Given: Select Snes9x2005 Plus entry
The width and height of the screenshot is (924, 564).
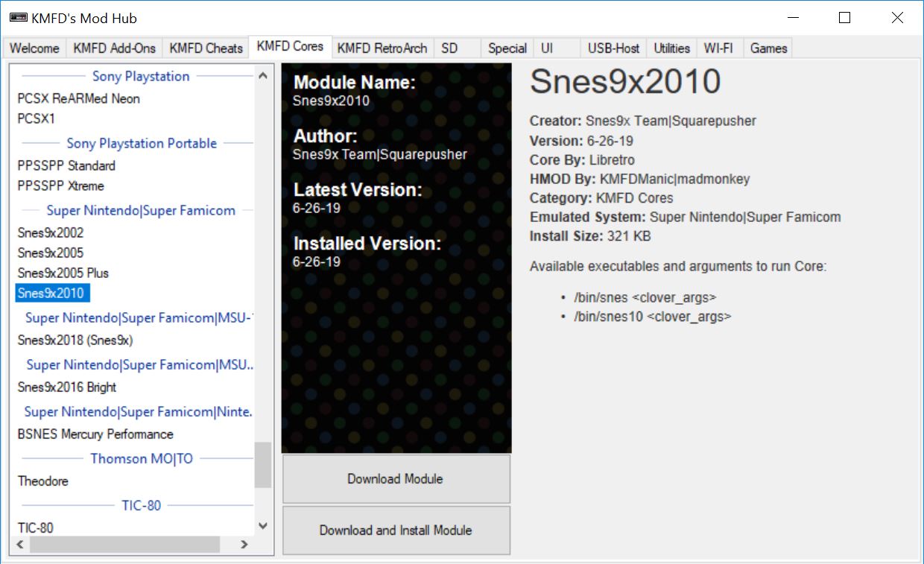Looking at the screenshot, I should [x=63, y=273].
